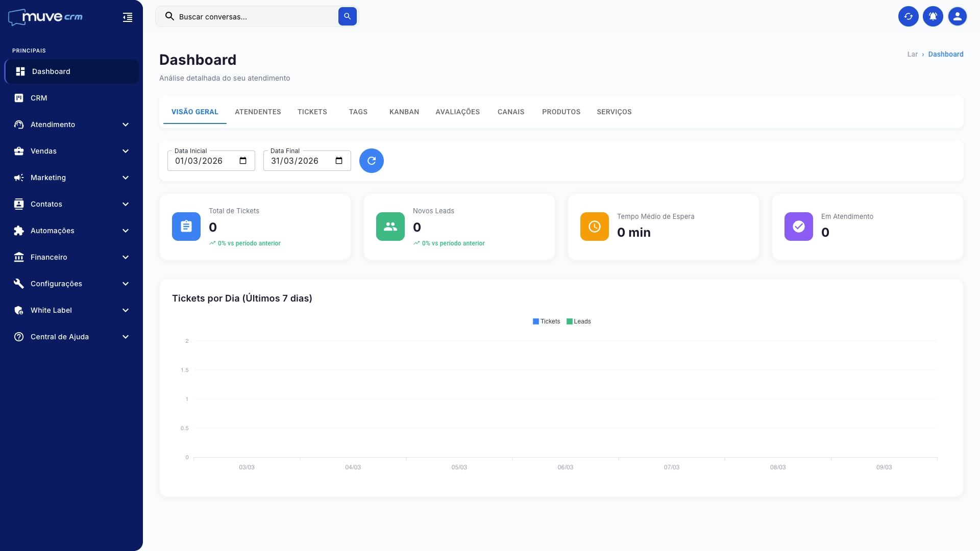This screenshot has height=551, width=980.
Task: Refresh dashboard data with circular arrow
Action: [x=371, y=161]
